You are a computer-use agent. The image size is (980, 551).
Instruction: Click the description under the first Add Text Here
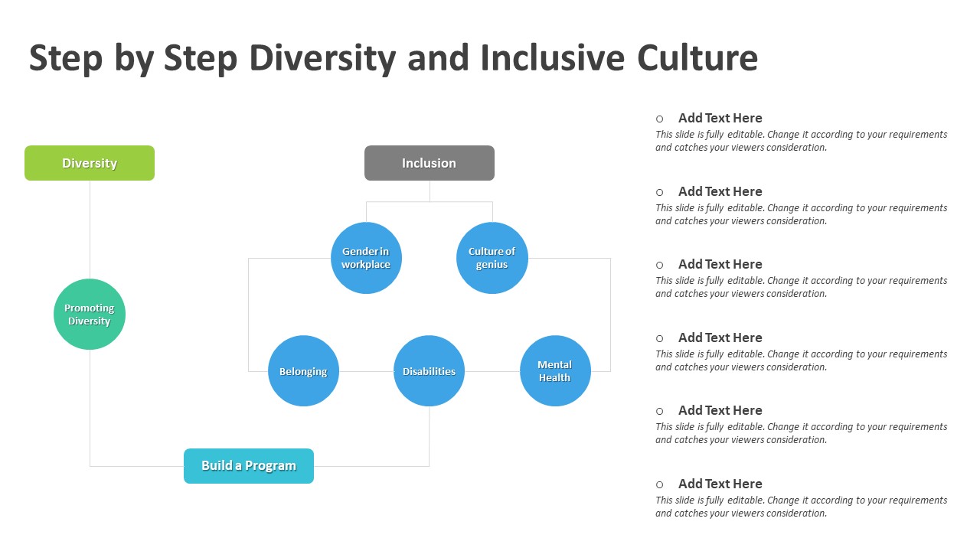tap(802, 141)
